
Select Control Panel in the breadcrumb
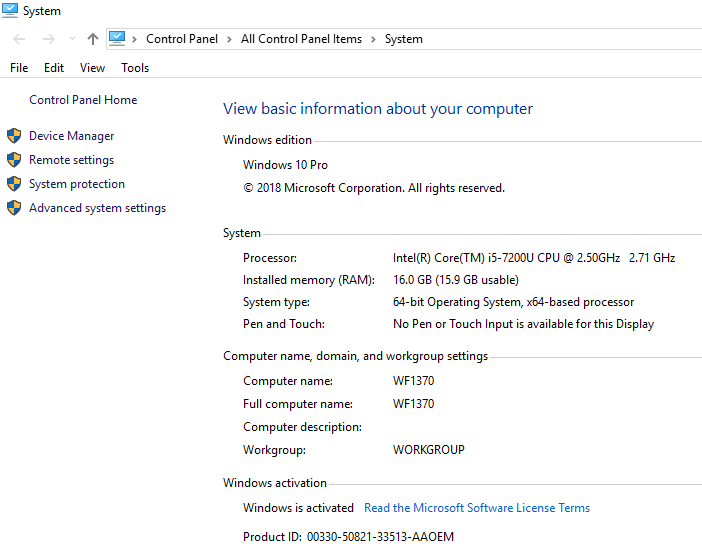(182, 39)
